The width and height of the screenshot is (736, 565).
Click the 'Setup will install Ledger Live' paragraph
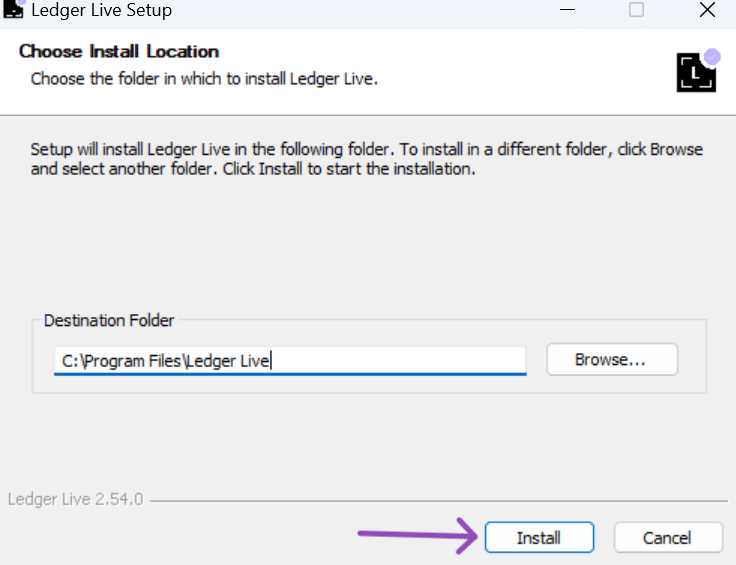[x=367, y=159]
